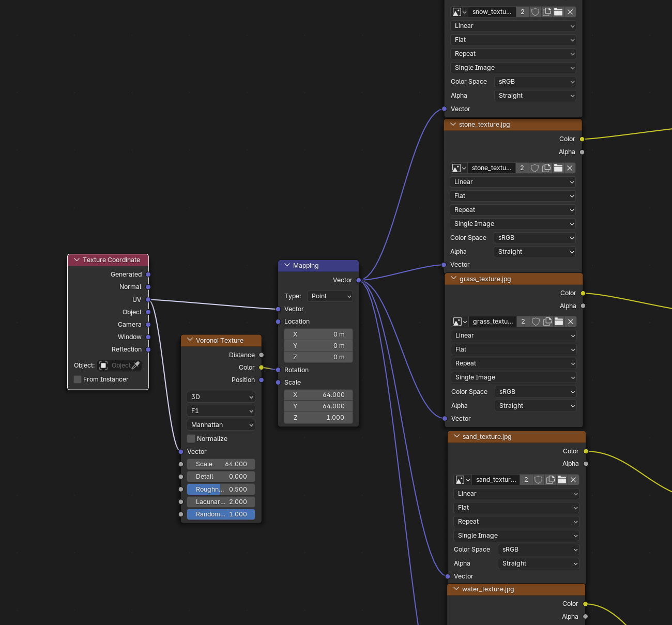Click the browse image icon on snow_texture node
Image resolution: width=672 pixels, height=625 pixels.
coord(456,11)
